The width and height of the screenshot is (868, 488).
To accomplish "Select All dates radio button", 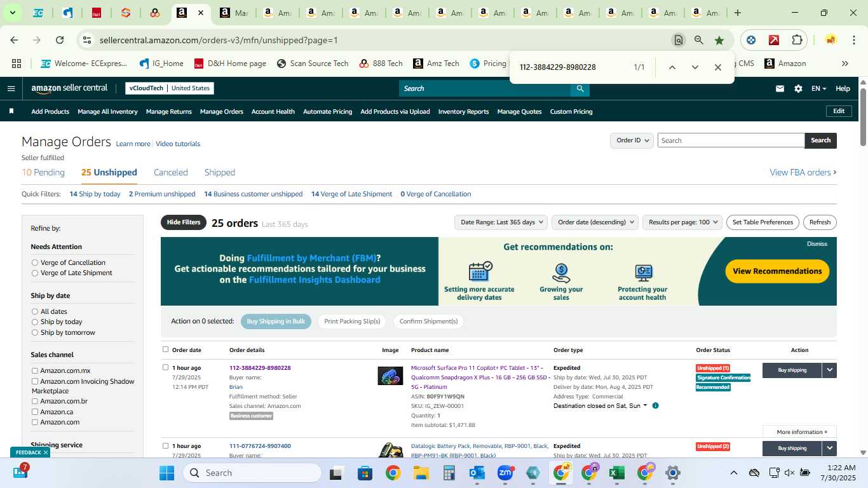I will click(x=35, y=311).
